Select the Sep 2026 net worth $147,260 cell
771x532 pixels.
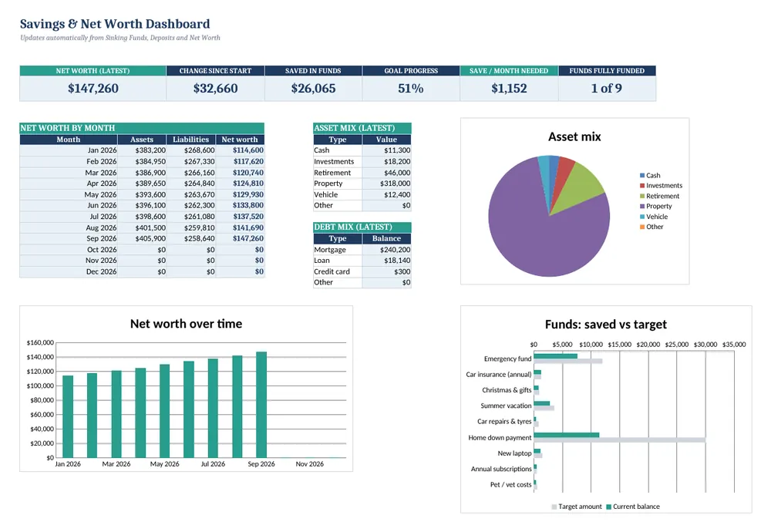tap(240, 238)
